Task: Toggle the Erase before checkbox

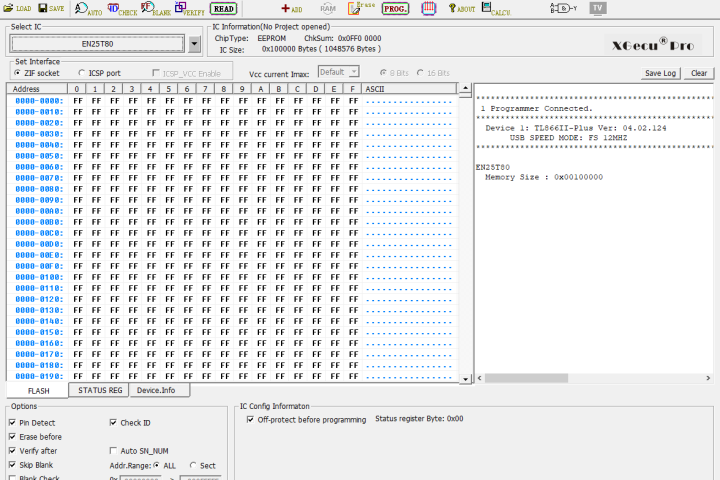Action: 12,437
